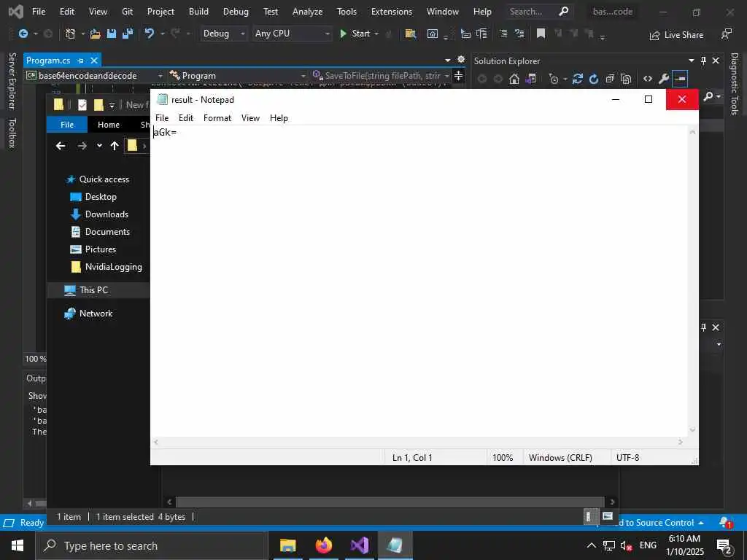The height and width of the screenshot is (560, 747).
Task: Open the Solution Explorer search options dropdown
Action: pyautogui.click(x=719, y=97)
